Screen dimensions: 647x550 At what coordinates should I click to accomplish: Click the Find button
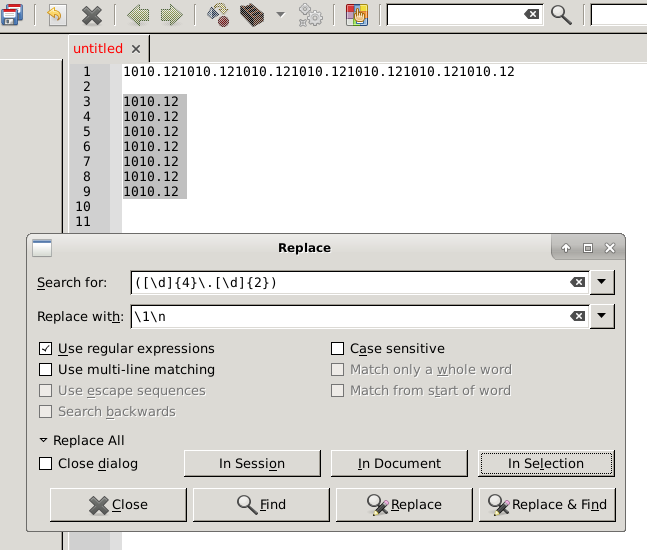click(261, 505)
